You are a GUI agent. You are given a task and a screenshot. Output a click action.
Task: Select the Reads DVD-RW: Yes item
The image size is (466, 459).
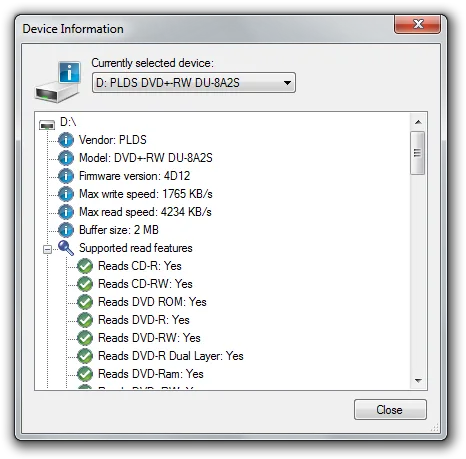pos(149,338)
